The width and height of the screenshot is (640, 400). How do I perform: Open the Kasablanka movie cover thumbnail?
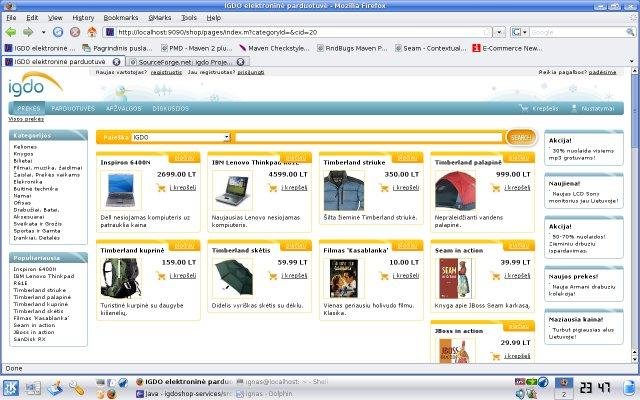point(344,279)
